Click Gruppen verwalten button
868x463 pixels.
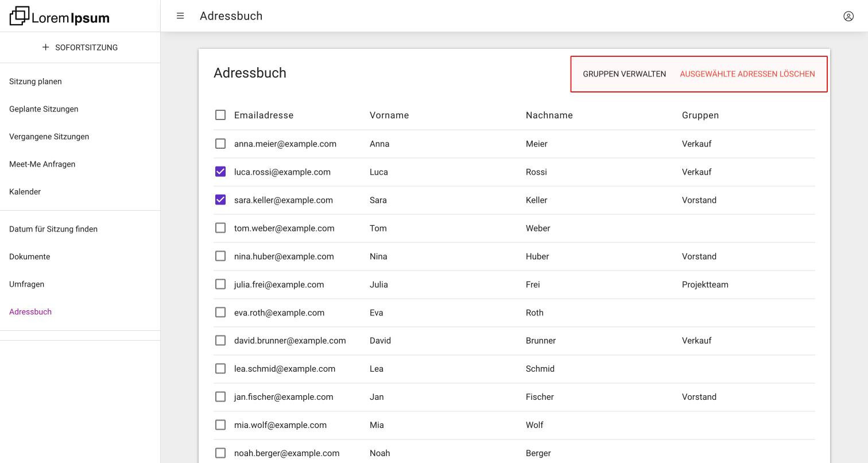tap(625, 74)
